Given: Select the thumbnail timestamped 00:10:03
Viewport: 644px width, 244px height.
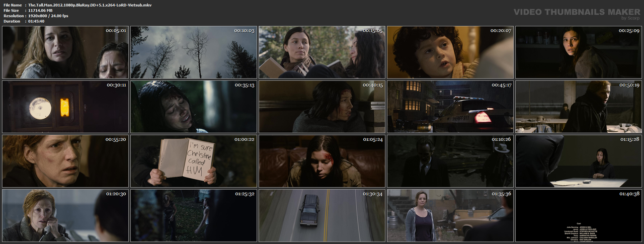Looking at the screenshot, I should [x=194, y=52].
